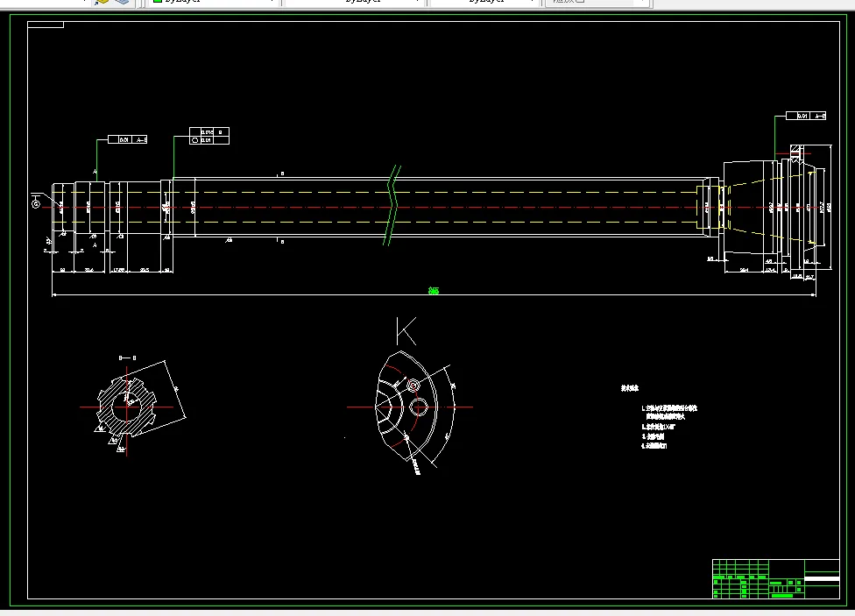Pick the small hexagonal hole in detail K
Viewport: 855px width, 616px height.
(413, 386)
